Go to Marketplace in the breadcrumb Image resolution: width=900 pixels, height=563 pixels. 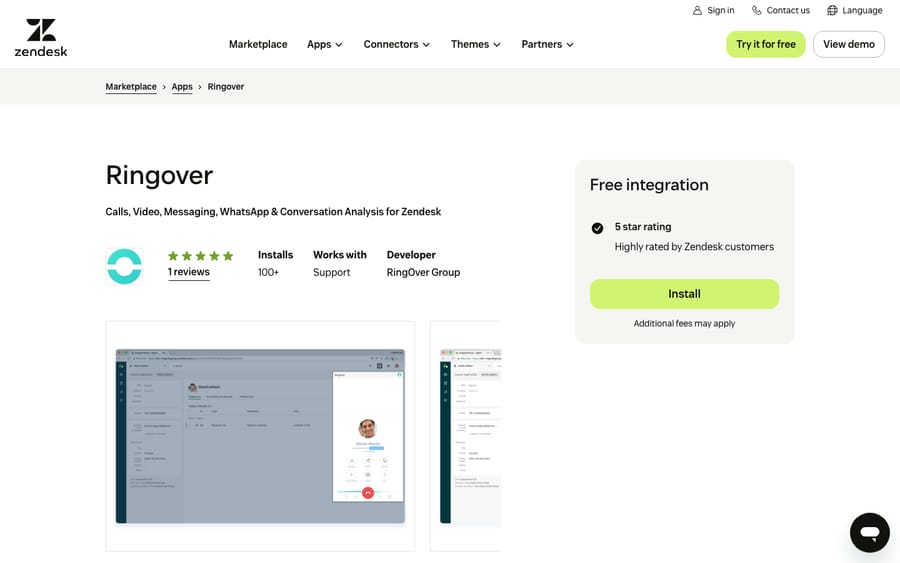point(131,87)
